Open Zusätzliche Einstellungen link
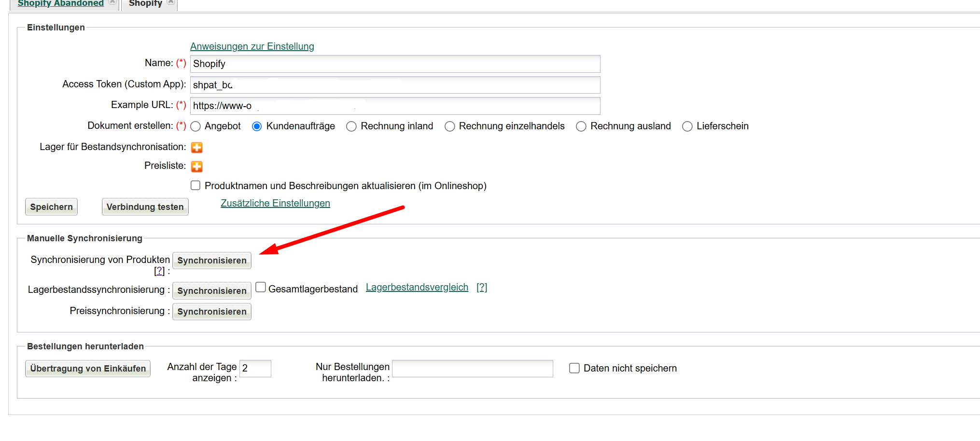Viewport: 980px width, 441px height. tap(275, 203)
